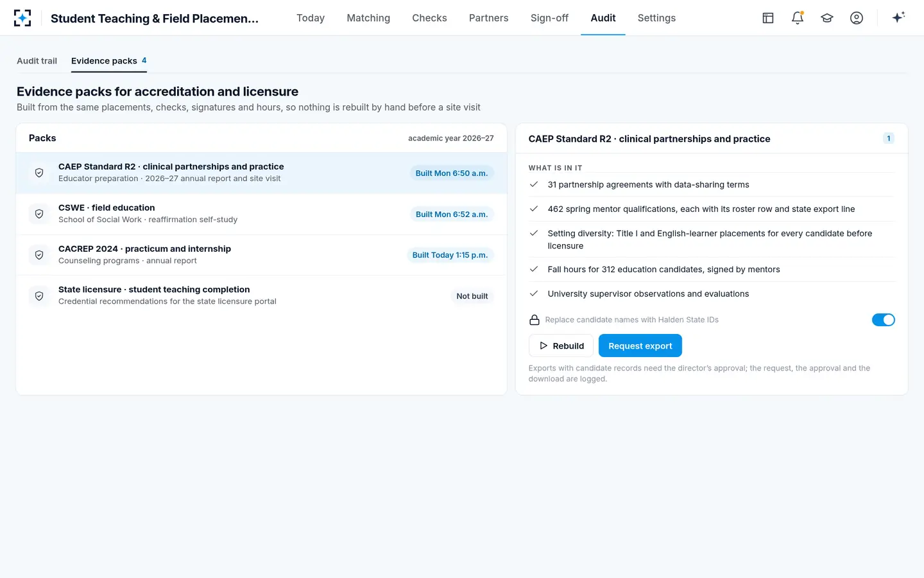Click the Request export button
924x578 pixels.
pos(640,346)
